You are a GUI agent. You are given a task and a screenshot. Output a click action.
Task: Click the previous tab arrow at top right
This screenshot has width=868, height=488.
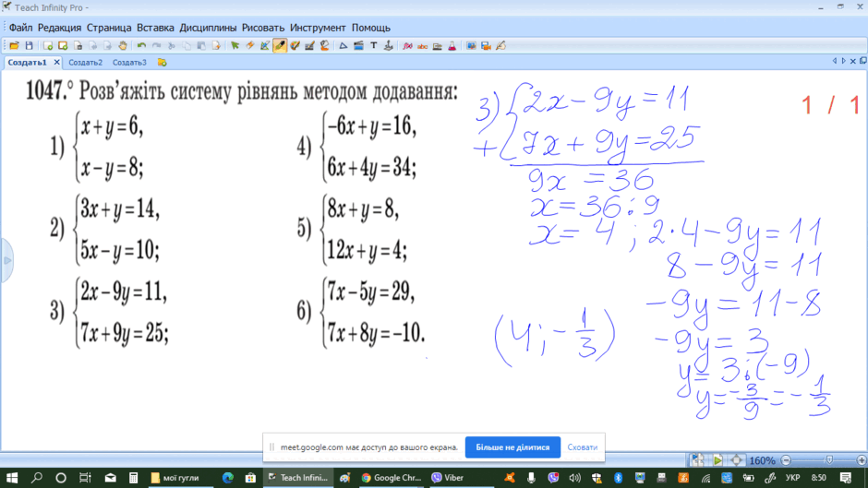(834, 62)
